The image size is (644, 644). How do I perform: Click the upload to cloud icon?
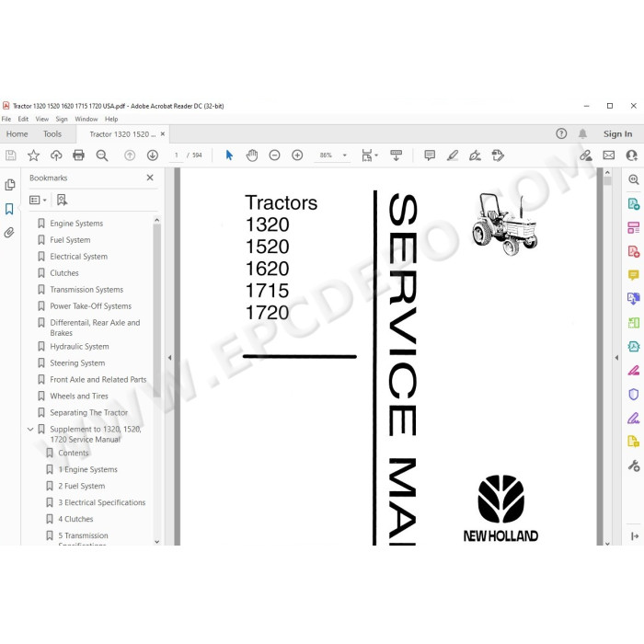coord(56,155)
